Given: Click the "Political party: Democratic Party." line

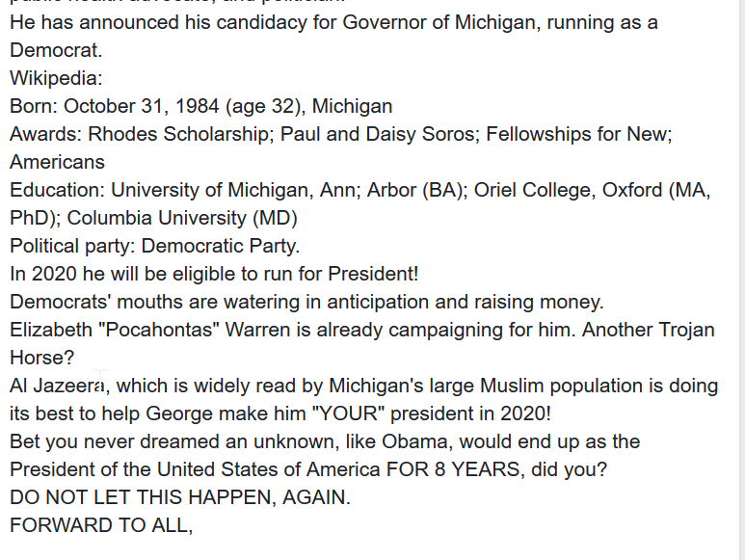Looking at the screenshot, I should (155, 247).
